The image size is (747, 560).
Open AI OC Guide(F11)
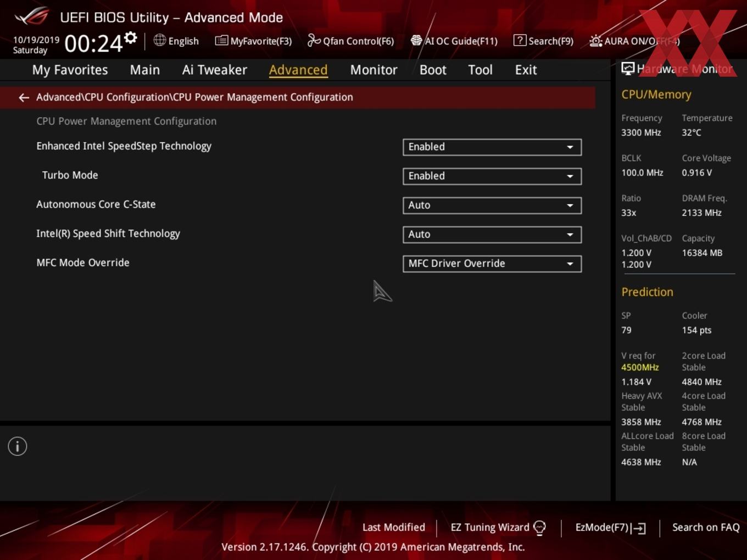point(454,41)
